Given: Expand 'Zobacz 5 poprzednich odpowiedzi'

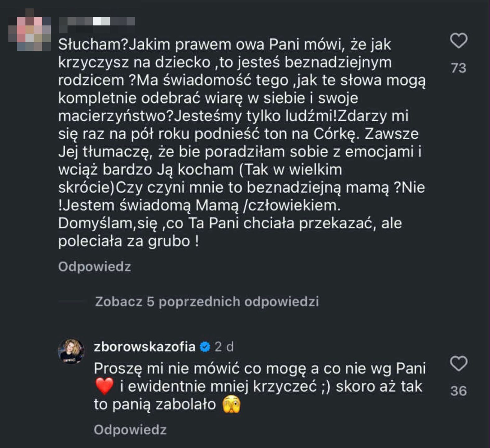Looking at the screenshot, I should point(207,301).
